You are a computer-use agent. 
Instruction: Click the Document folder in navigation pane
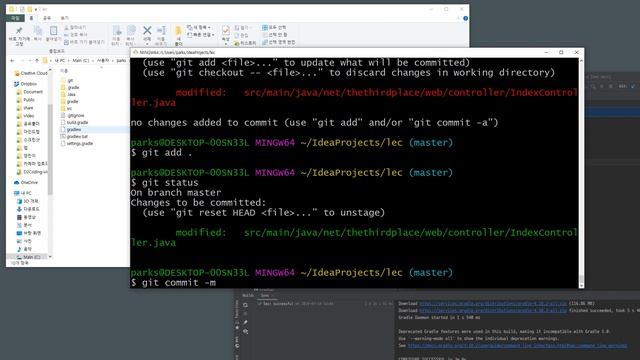coord(33,92)
